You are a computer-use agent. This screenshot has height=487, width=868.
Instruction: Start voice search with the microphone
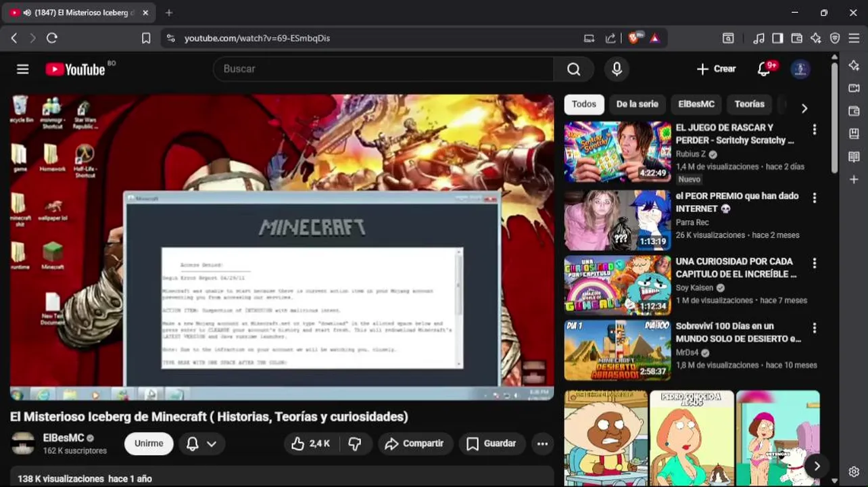click(x=617, y=69)
